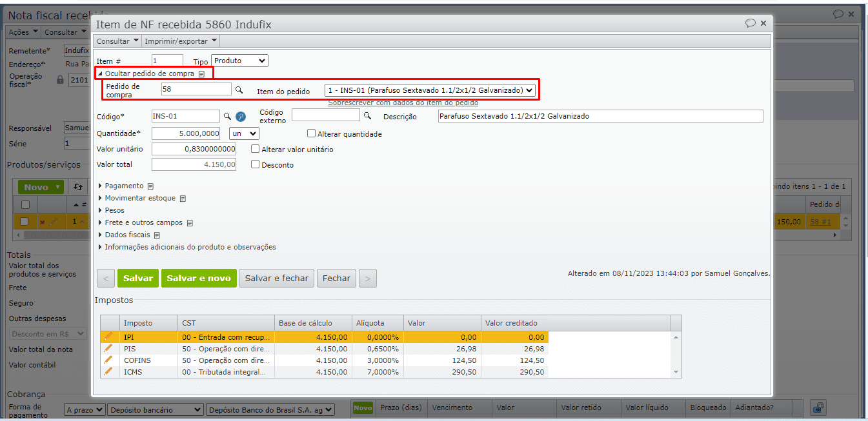Enable Desconto checkbox
This screenshot has height=421, width=868.
[x=256, y=164]
